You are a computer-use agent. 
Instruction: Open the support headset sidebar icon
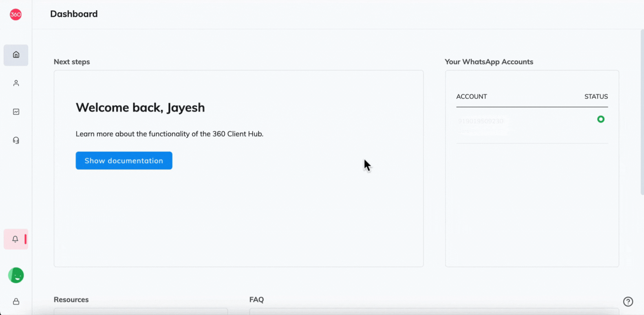pyautogui.click(x=16, y=140)
